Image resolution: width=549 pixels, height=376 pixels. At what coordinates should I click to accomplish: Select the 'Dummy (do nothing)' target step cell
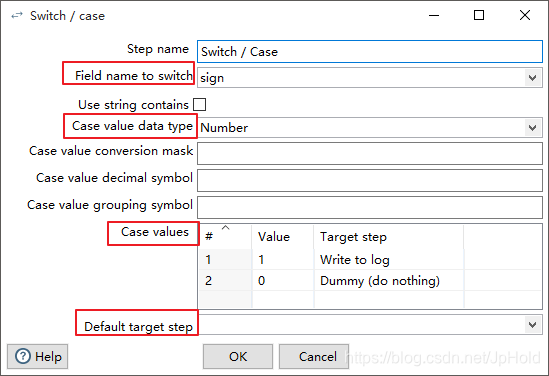click(389, 280)
